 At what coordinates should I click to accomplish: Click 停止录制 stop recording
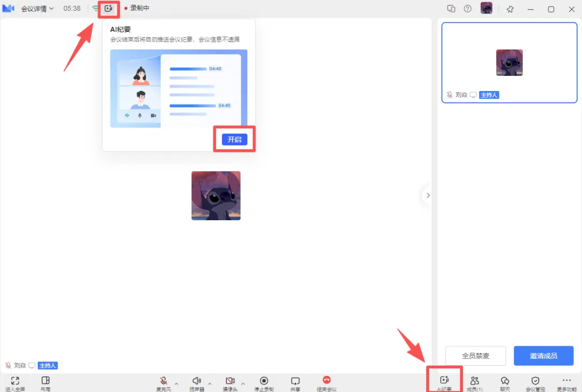pos(264,383)
